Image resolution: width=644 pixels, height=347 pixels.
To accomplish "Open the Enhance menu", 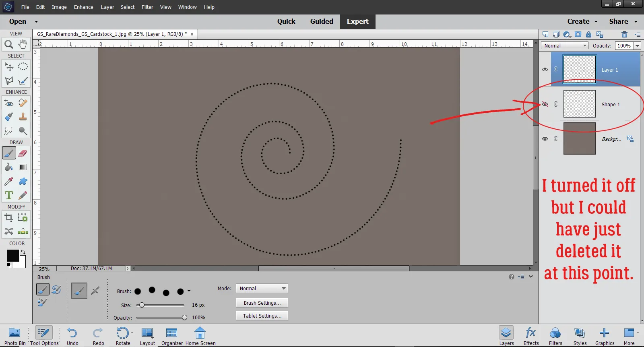I will tap(83, 7).
